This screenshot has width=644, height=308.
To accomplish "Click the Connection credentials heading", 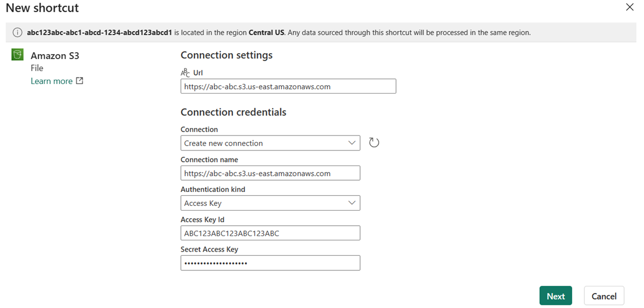I will [x=233, y=112].
